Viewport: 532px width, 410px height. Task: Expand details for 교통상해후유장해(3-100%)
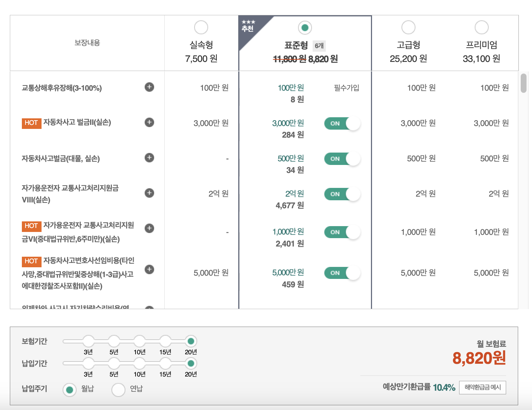tap(149, 87)
